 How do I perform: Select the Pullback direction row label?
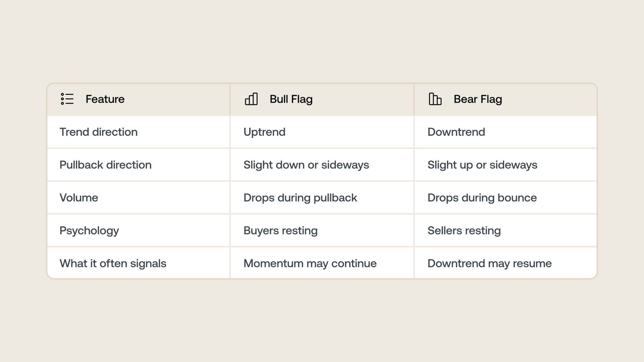[x=105, y=165]
